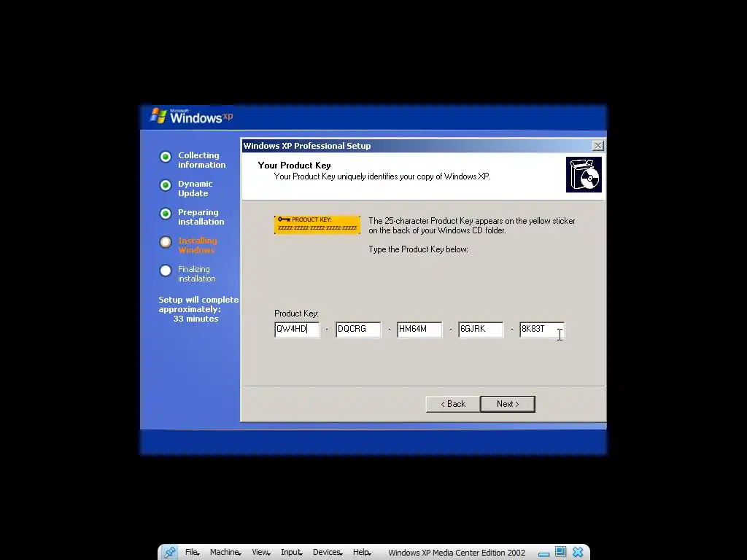Screen dimensions: 747x560
Task: Close the VM with the toolbar X icon
Action: click(x=578, y=552)
